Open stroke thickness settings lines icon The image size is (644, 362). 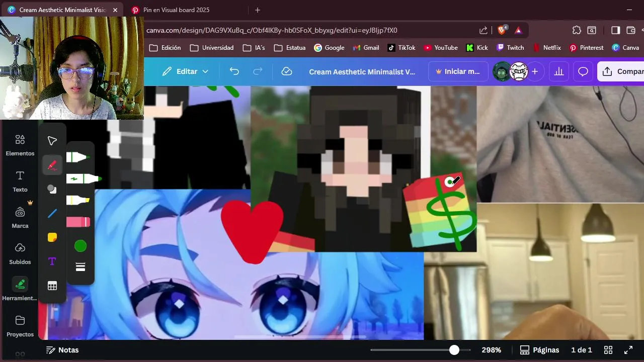[x=80, y=267]
